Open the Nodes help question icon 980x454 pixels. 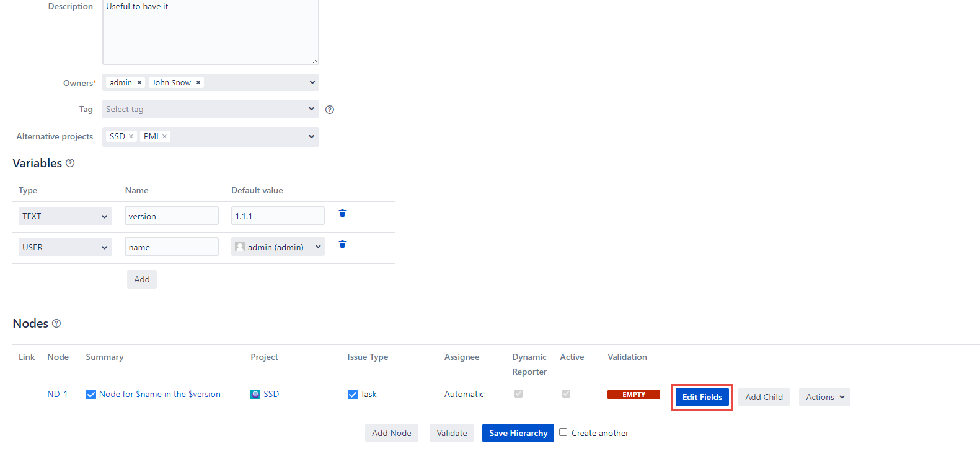click(x=56, y=323)
